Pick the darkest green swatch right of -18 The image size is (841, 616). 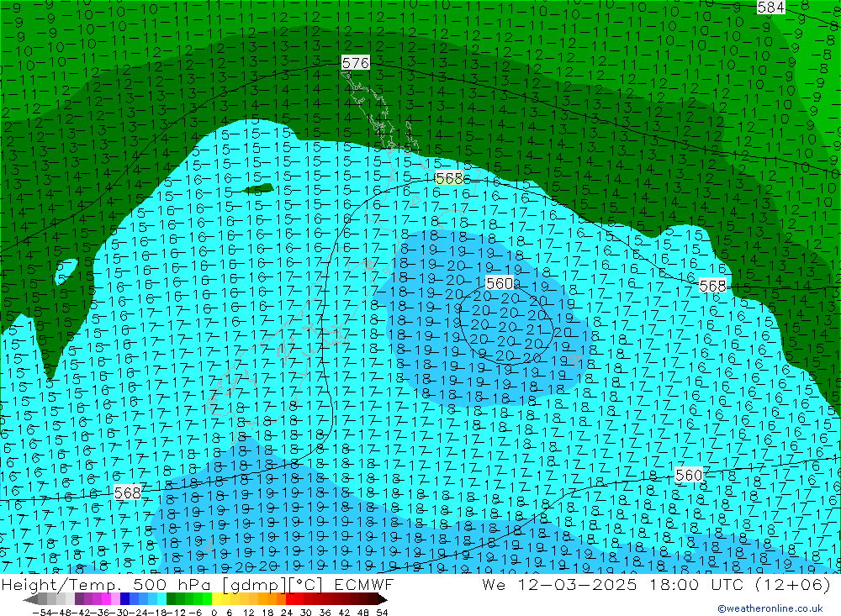pos(171,599)
